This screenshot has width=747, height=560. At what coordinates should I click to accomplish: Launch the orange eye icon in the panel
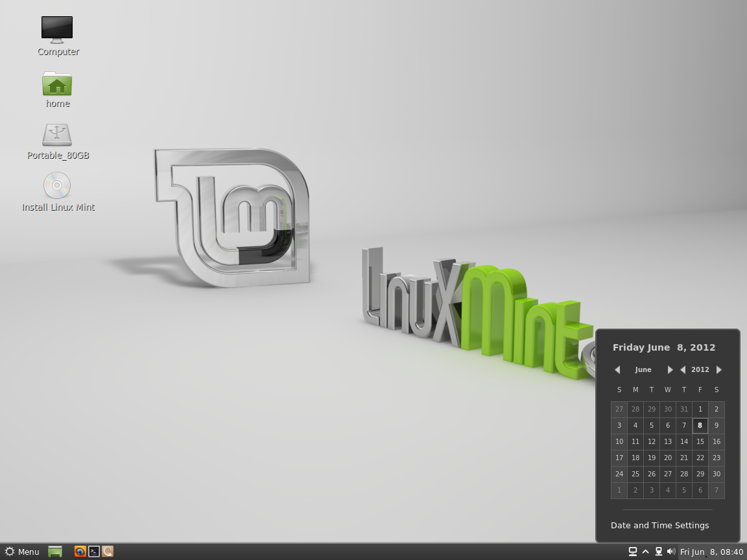(x=80, y=552)
